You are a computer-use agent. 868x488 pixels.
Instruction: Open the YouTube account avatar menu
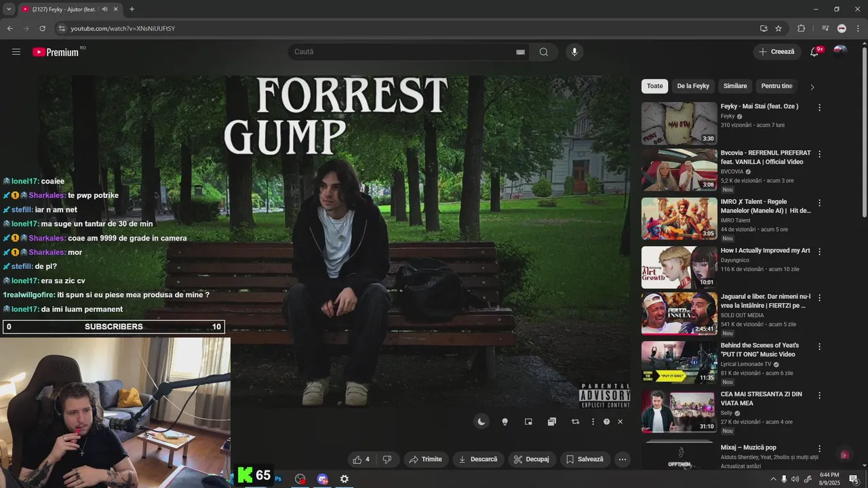coord(840,52)
